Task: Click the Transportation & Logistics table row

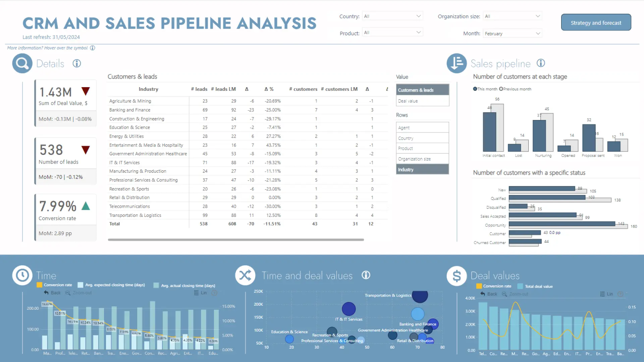Action: (248, 215)
